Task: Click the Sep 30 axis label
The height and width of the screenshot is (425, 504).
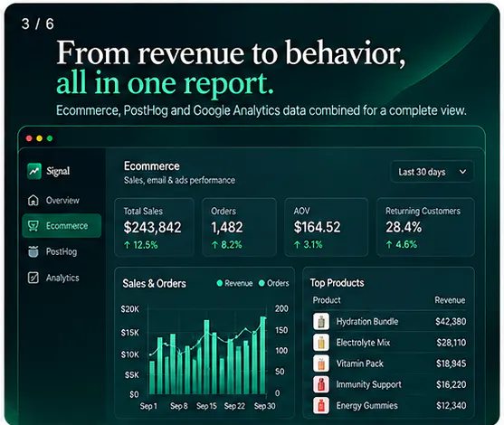Action: click(x=264, y=406)
